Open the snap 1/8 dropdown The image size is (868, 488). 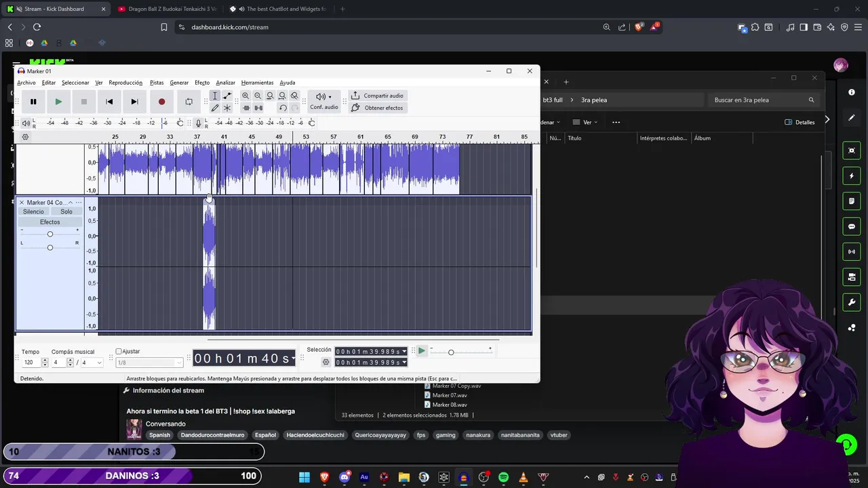click(x=149, y=363)
